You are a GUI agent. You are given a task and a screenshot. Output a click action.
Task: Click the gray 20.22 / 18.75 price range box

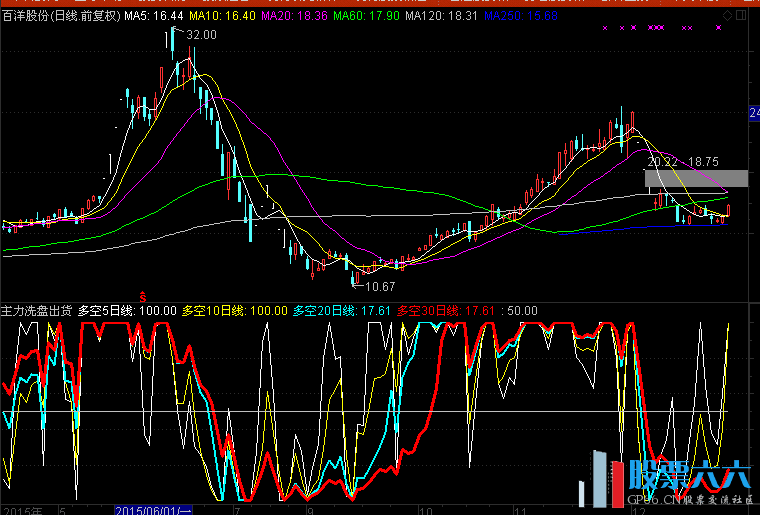[x=695, y=179]
